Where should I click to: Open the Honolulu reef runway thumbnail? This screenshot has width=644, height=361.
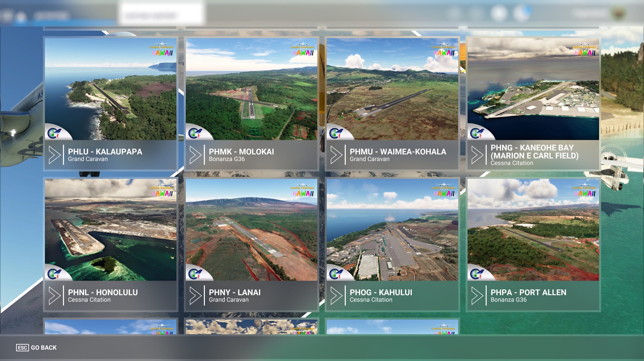point(111,230)
